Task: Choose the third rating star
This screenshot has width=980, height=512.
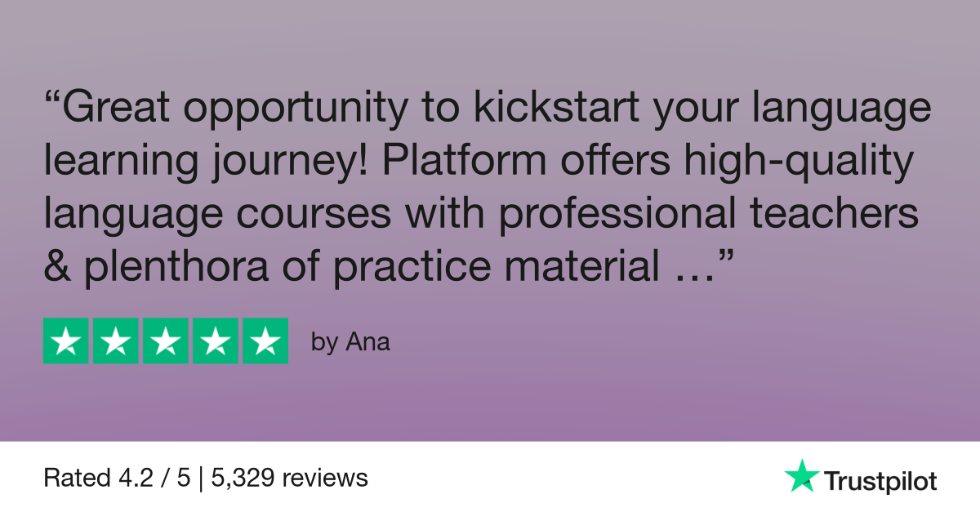Action: 166,341
